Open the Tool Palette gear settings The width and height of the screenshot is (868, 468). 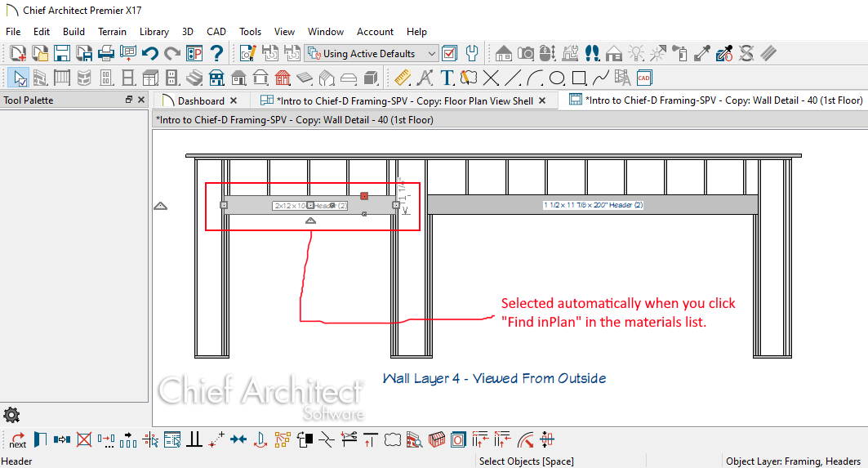(x=11, y=414)
